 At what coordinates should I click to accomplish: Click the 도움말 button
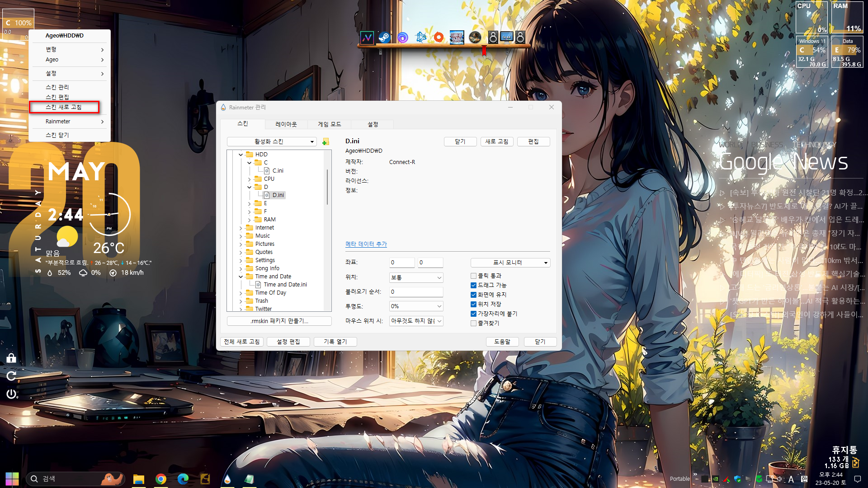point(502,342)
